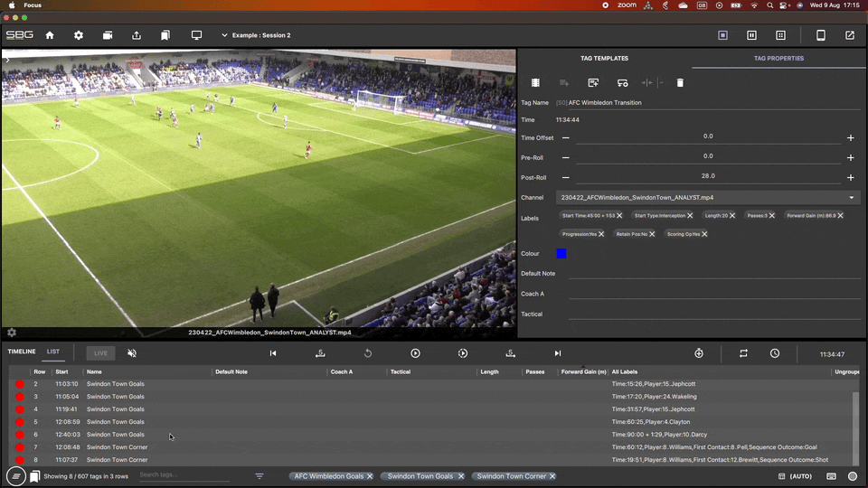Click the add-tag plus circle icon

(699, 353)
